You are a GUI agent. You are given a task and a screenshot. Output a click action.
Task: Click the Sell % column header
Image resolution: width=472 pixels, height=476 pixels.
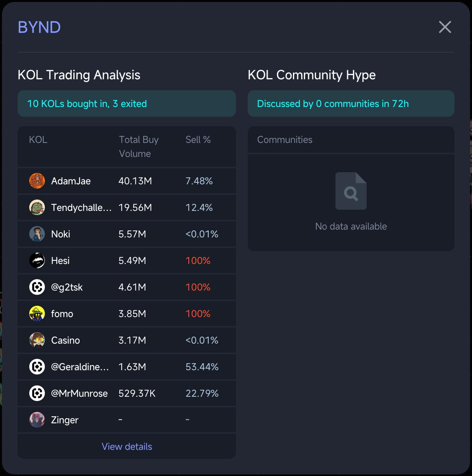pyautogui.click(x=198, y=140)
